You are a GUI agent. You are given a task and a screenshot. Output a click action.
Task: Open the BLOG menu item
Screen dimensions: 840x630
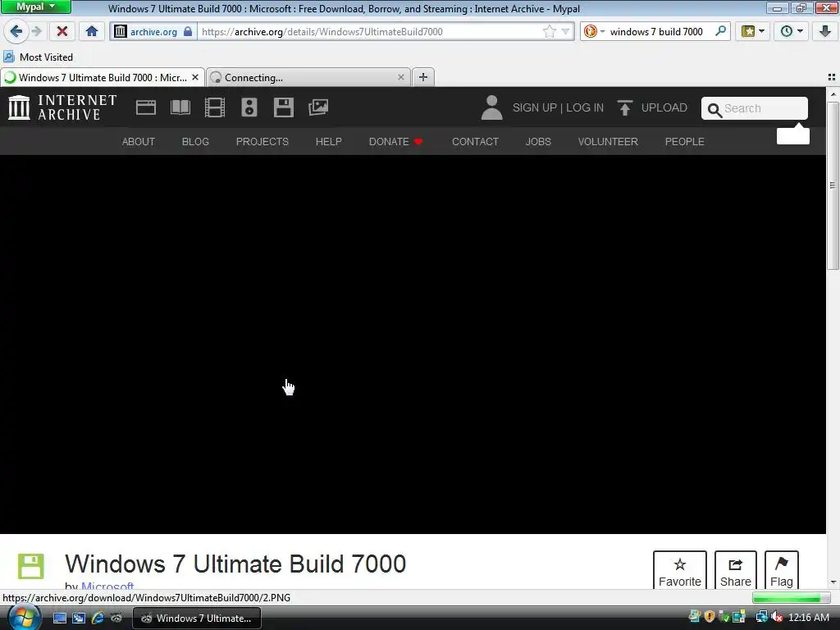195,141
